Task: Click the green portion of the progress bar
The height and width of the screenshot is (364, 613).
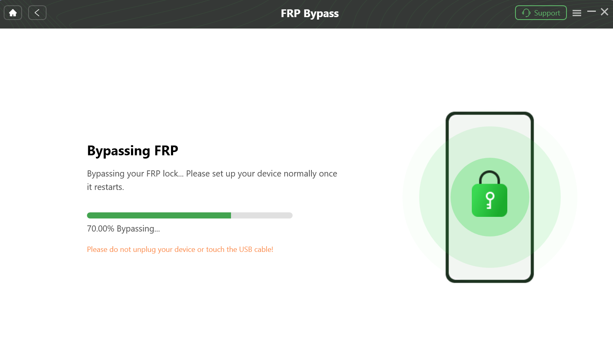Action: tap(158, 215)
